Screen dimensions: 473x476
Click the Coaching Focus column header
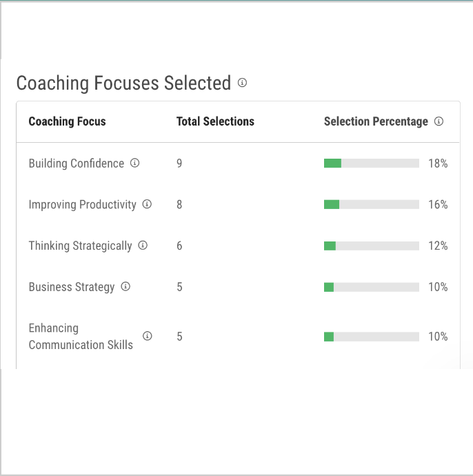(x=67, y=121)
